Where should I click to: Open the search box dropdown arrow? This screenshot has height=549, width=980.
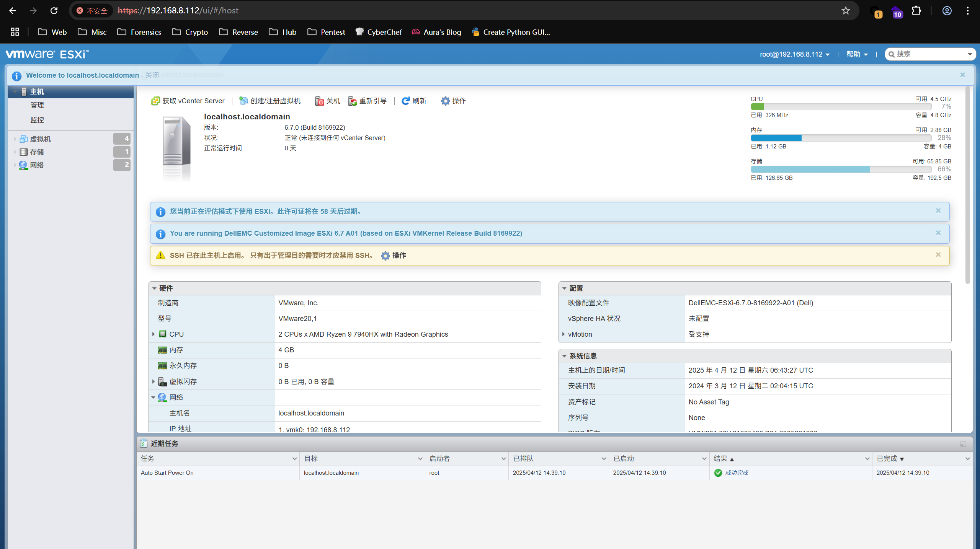point(970,54)
